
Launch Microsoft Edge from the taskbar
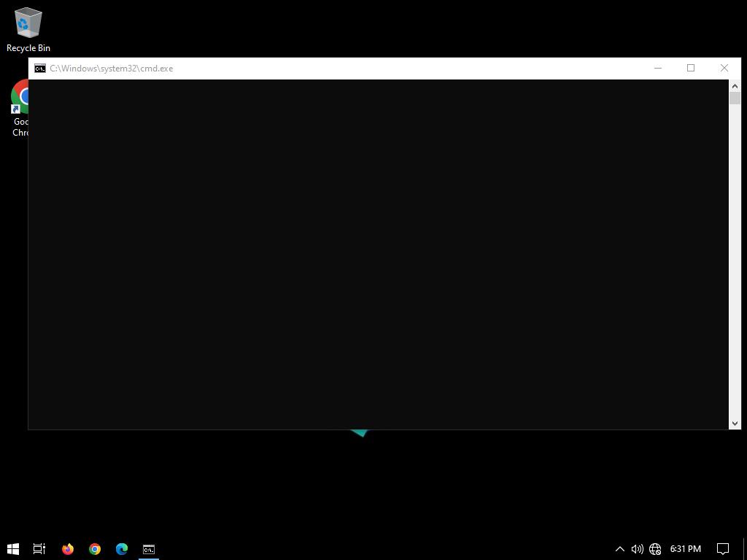(122, 548)
